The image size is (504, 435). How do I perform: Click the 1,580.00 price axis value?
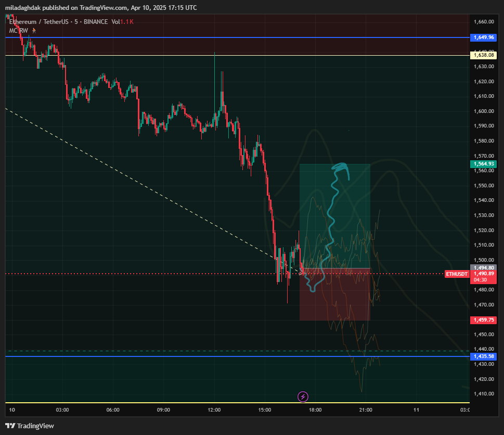484,140
